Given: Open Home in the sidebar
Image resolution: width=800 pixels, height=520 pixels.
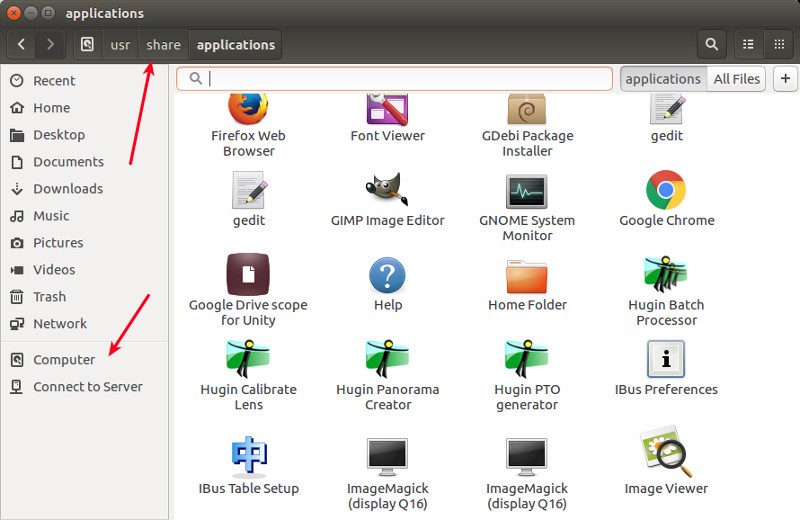Looking at the screenshot, I should click(x=85, y=108).
